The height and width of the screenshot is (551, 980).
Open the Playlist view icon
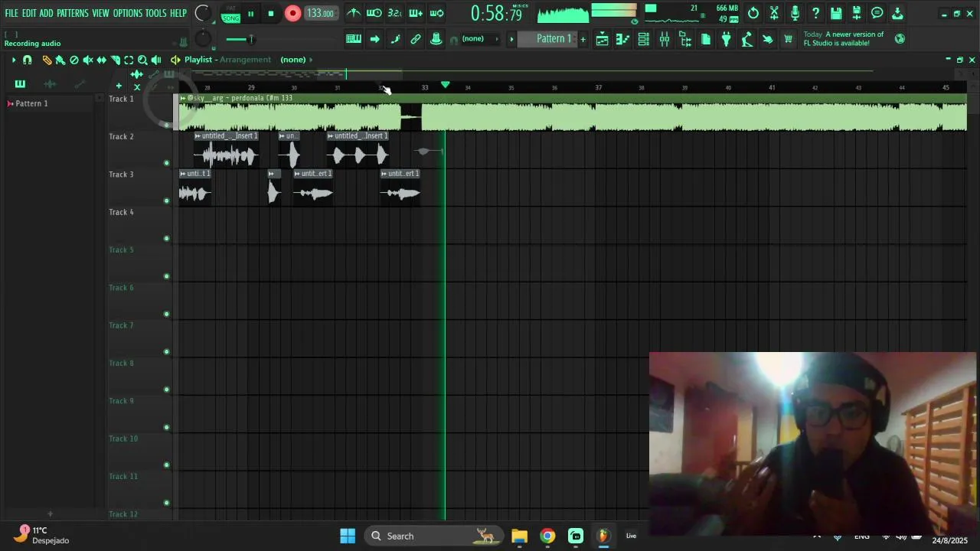pyautogui.click(x=603, y=40)
